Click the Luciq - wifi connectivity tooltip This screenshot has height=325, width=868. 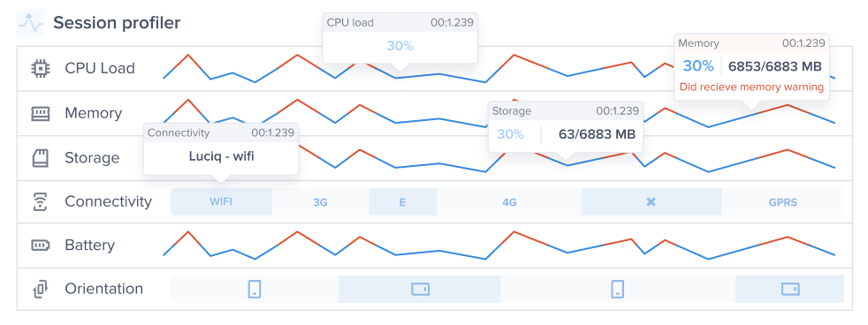tap(221, 149)
